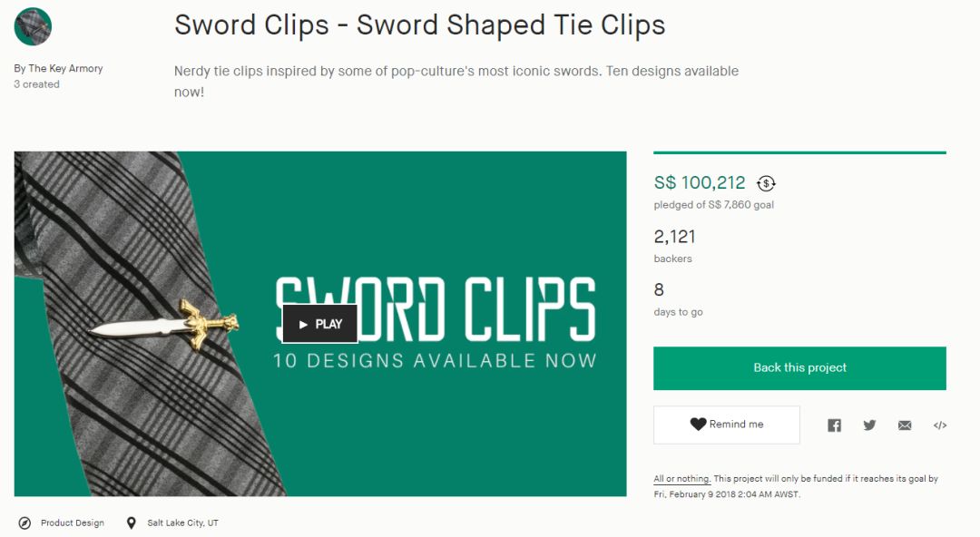Click the location pin icon near Salt Lake City
Screen dimensions: 980x537
tap(132, 523)
